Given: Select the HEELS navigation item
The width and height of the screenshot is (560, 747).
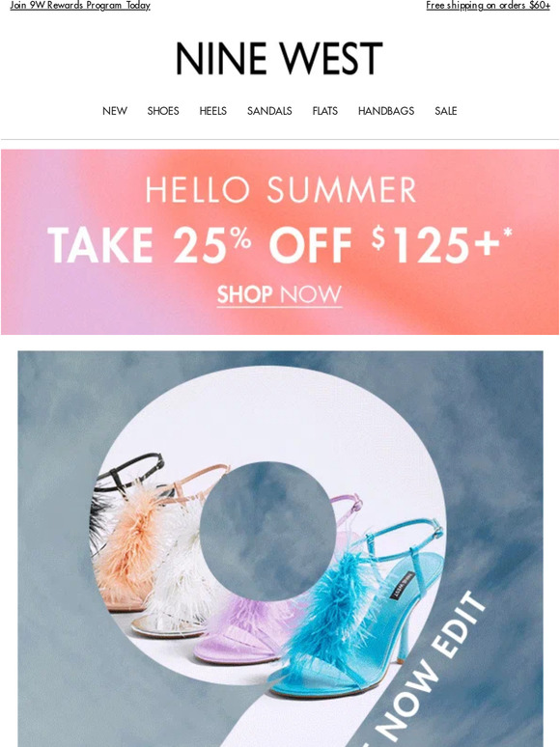Looking at the screenshot, I should point(213,111).
